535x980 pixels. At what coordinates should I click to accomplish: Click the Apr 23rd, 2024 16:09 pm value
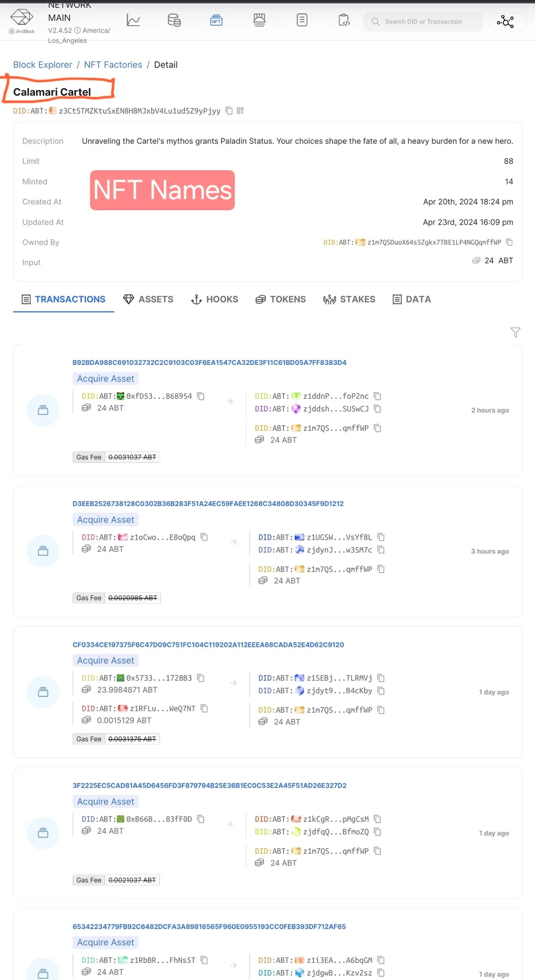(468, 222)
